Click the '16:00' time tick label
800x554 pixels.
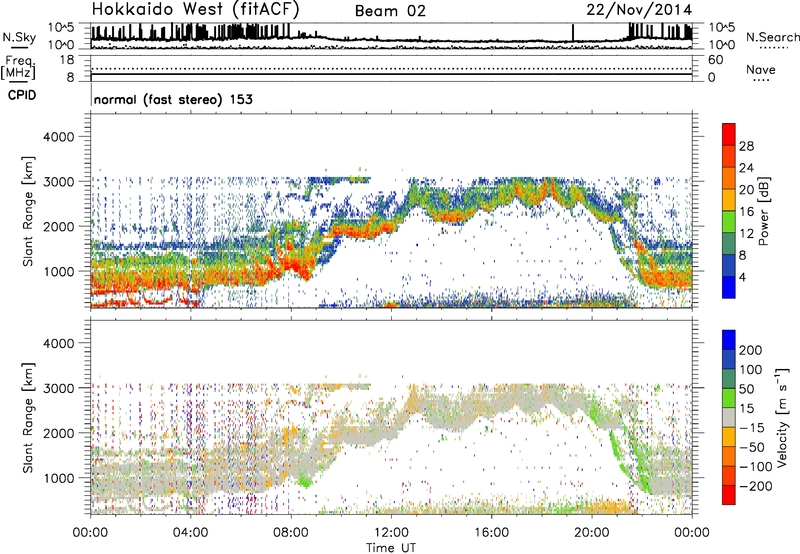(491, 533)
